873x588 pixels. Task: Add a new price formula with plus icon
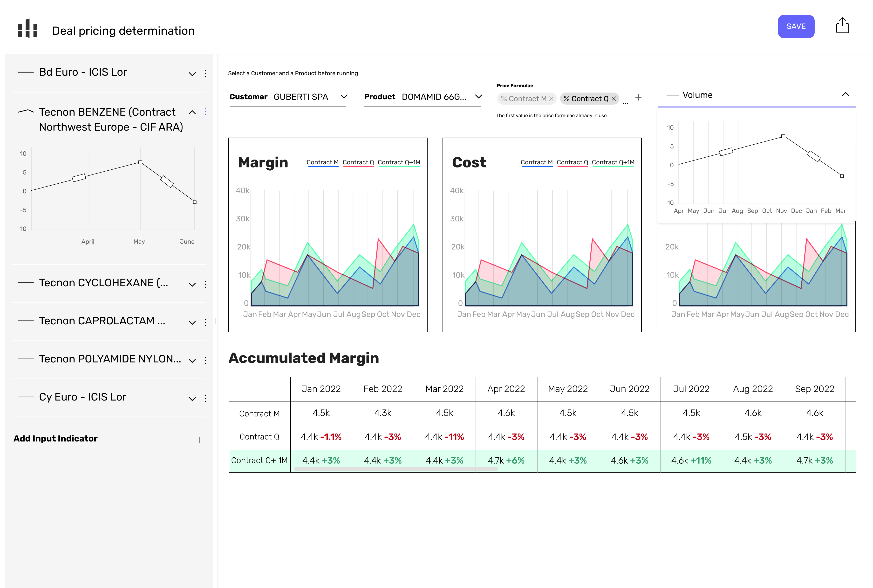click(638, 98)
